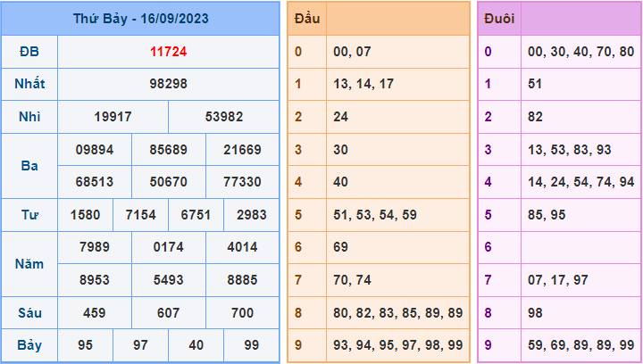Select second prize number 53982

(224, 117)
